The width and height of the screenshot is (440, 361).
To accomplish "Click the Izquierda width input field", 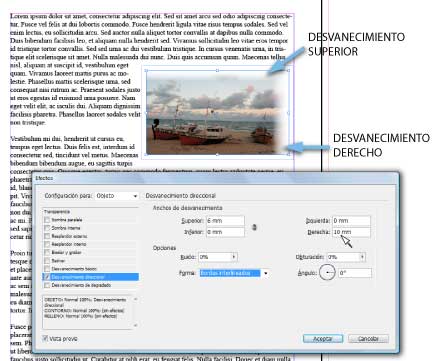I will pyautogui.click(x=351, y=221).
